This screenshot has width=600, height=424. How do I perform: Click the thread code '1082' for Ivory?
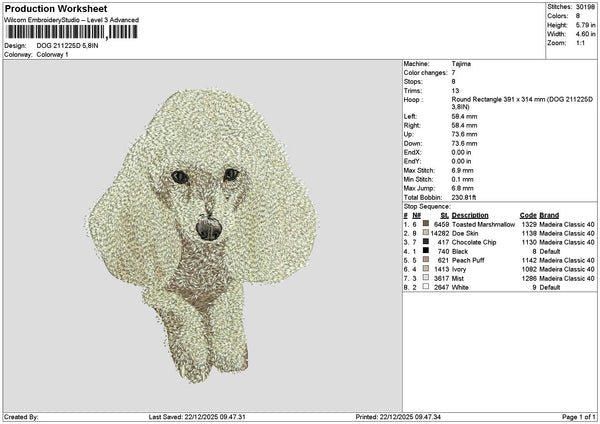click(x=529, y=269)
